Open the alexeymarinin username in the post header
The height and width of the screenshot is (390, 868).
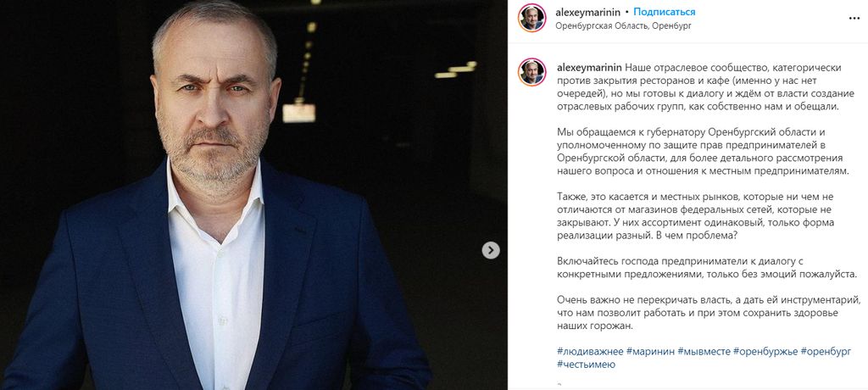(x=588, y=12)
